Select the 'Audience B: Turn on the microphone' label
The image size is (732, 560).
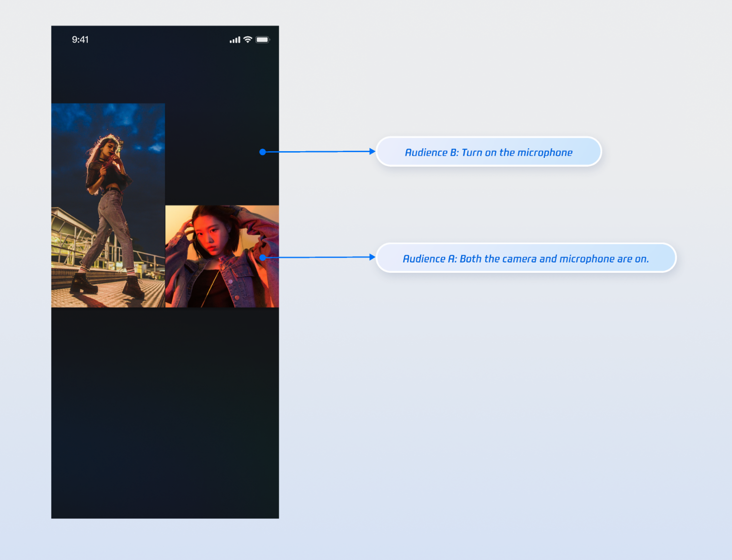[x=488, y=152]
